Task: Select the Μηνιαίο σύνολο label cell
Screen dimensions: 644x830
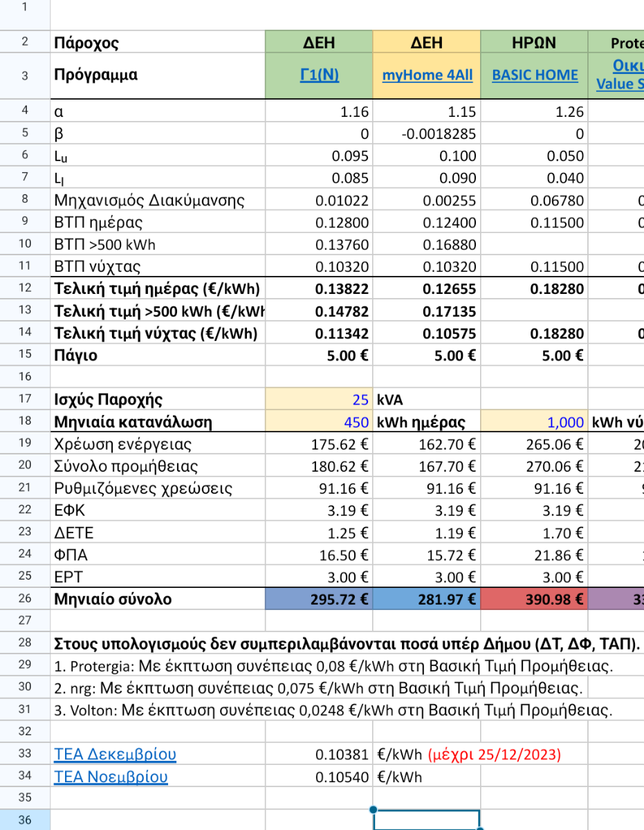Action: coord(158,599)
